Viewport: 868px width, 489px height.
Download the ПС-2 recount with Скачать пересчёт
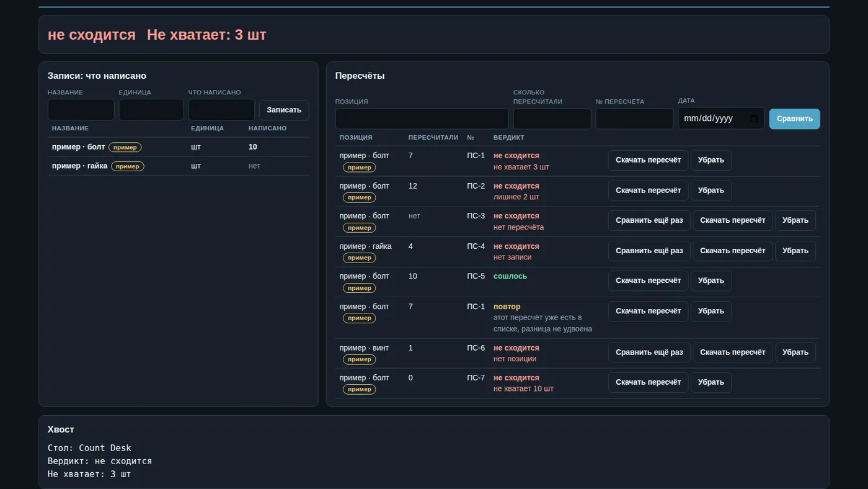click(648, 191)
